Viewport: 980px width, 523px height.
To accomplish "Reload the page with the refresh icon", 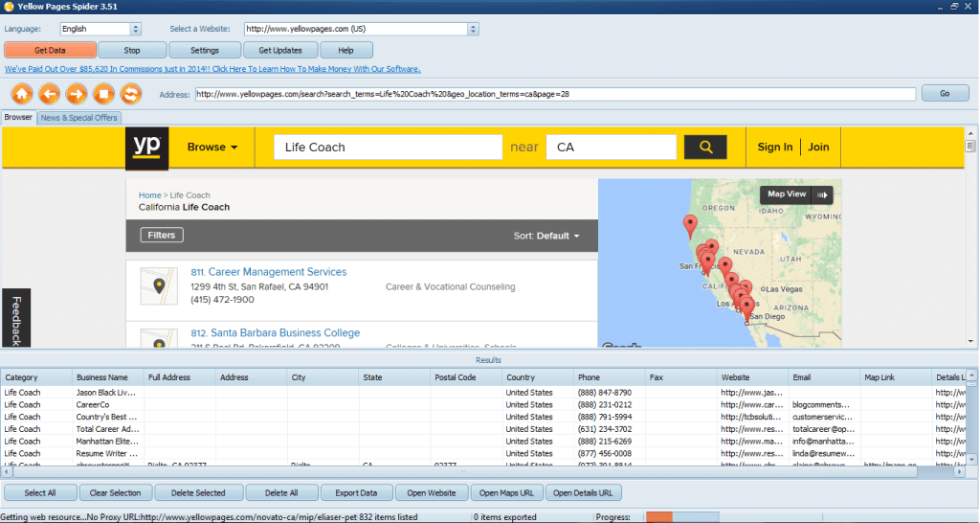I will click(130, 95).
